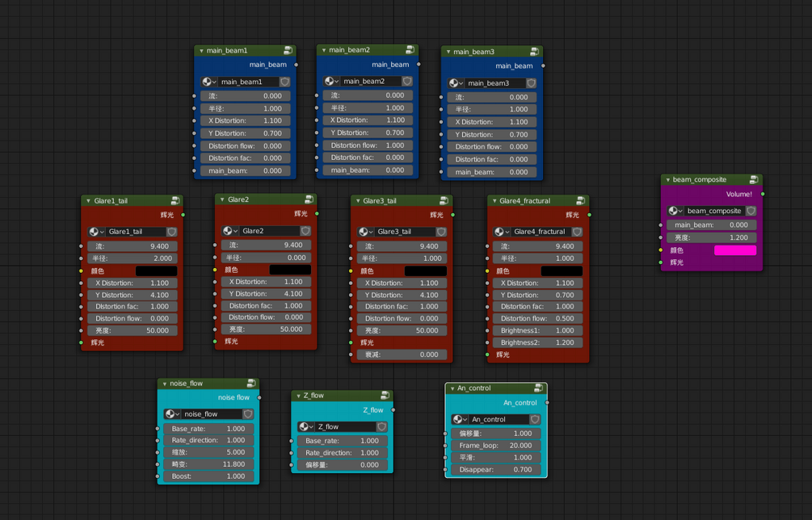Toggle fake user shield on main_beam2
This screenshot has height=520, width=812.
click(407, 82)
